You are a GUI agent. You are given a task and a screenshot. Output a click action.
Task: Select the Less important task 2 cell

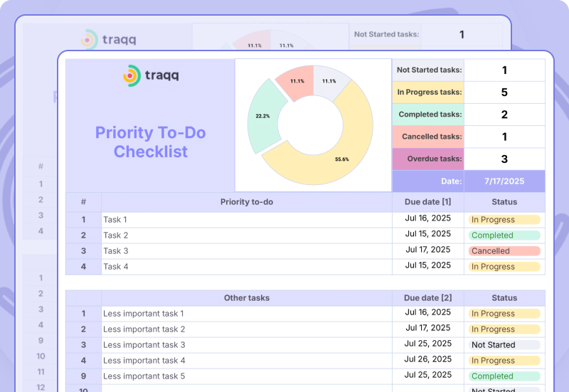click(247, 329)
